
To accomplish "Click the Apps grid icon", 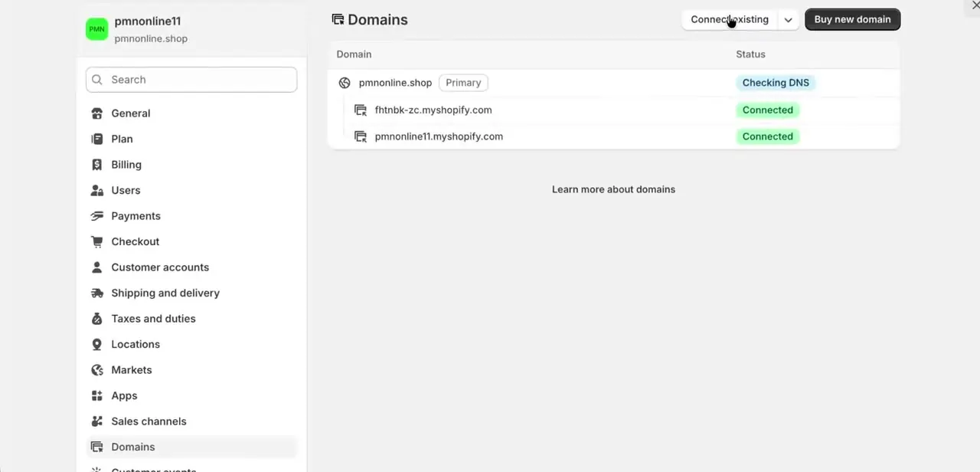I will pyautogui.click(x=97, y=395).
